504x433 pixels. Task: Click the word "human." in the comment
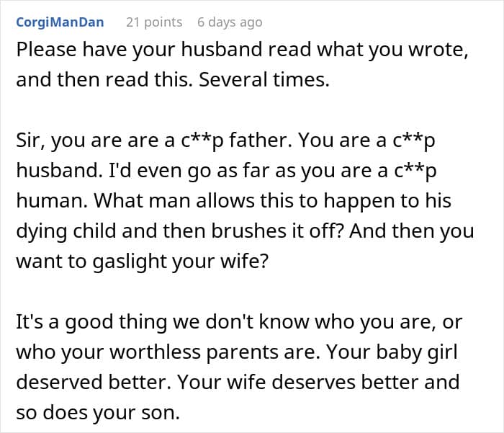[52, 200]
